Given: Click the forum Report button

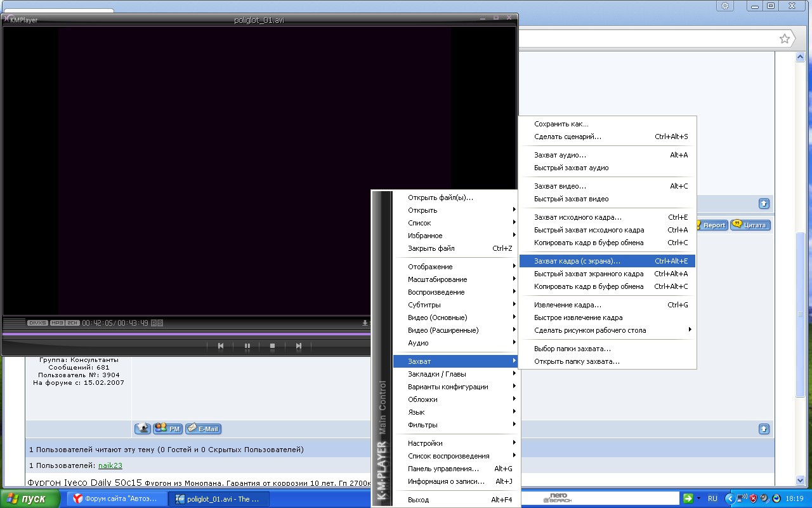Looking at the screenshot, I should [x=710, y=225].
